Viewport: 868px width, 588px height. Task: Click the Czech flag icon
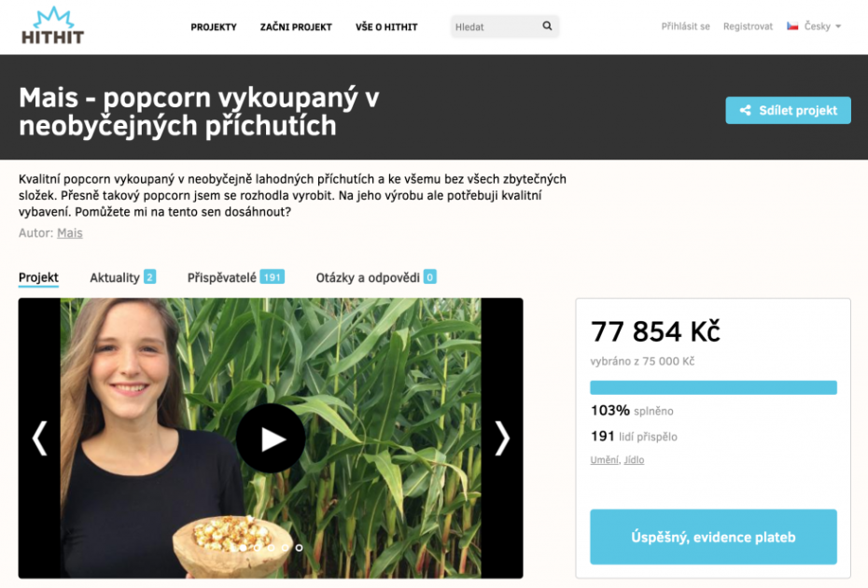[x=792, y=26]
